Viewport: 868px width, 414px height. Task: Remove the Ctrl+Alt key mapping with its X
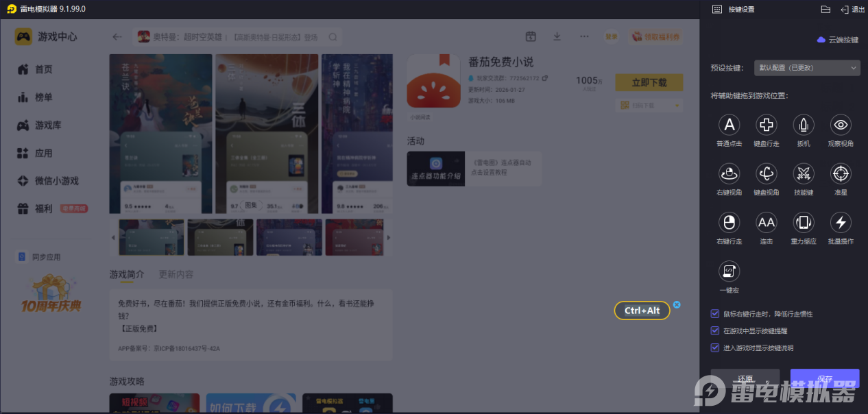677,304
